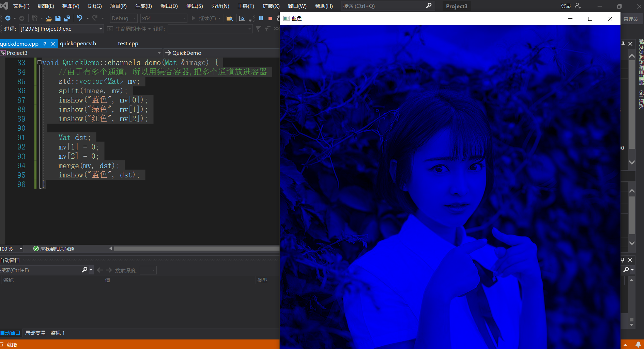The width and height of the screenshot is (644, 349).
Task: Click the back arrow in the 自动窗口 search bar
Action: click(x=100, y=270)
